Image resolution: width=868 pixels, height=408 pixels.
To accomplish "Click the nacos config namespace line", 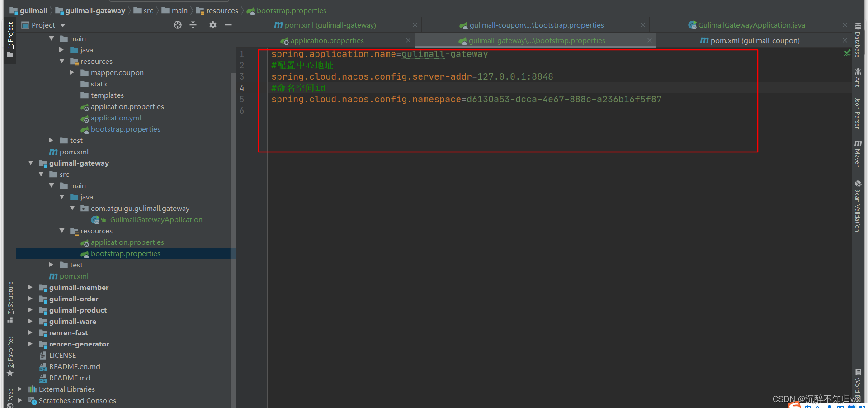I will (467, 100).
